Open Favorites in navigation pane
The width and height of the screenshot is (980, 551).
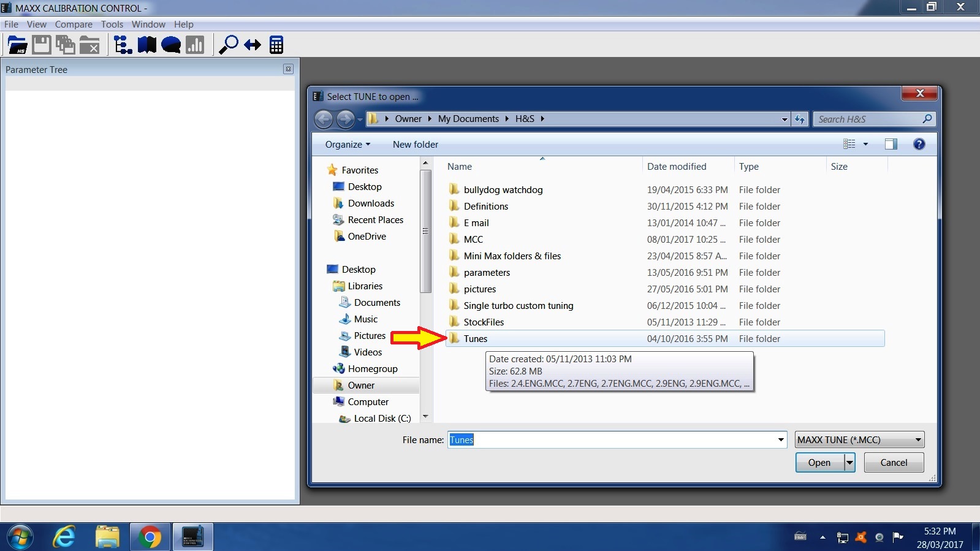(353, 170)
